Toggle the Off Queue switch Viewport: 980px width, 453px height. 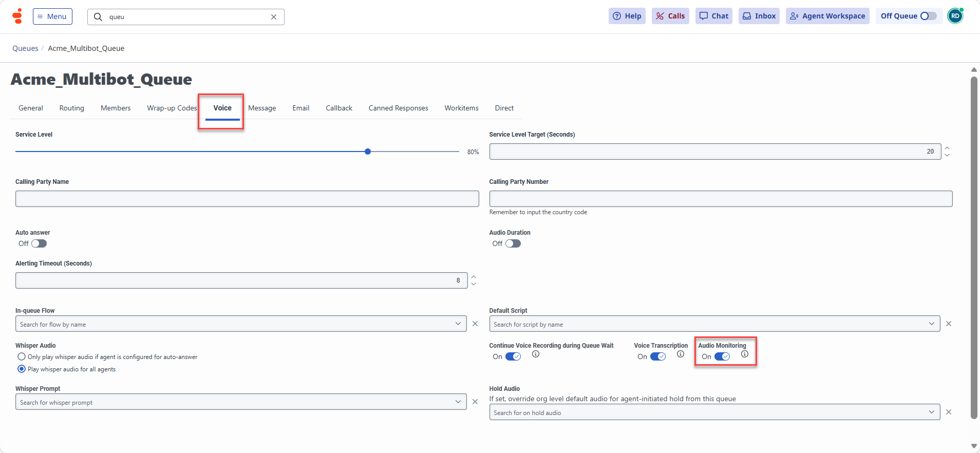click(928, 16)
